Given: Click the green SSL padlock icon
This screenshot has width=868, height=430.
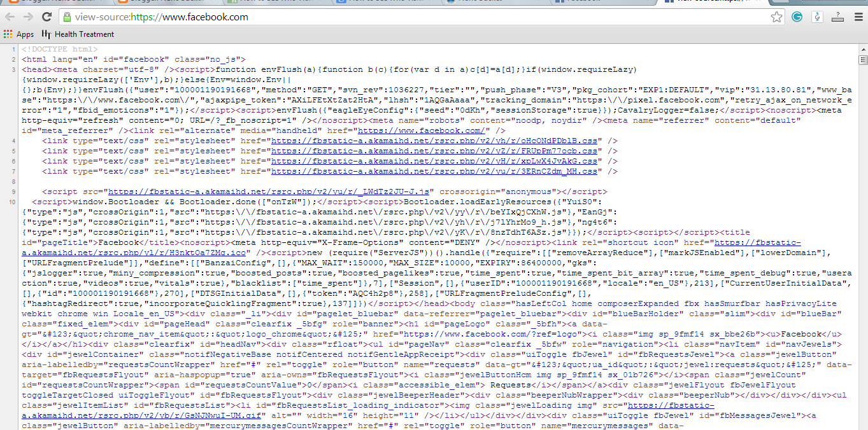Looking at the screenshot, I should pyautogui.click(x=66, y=17).
